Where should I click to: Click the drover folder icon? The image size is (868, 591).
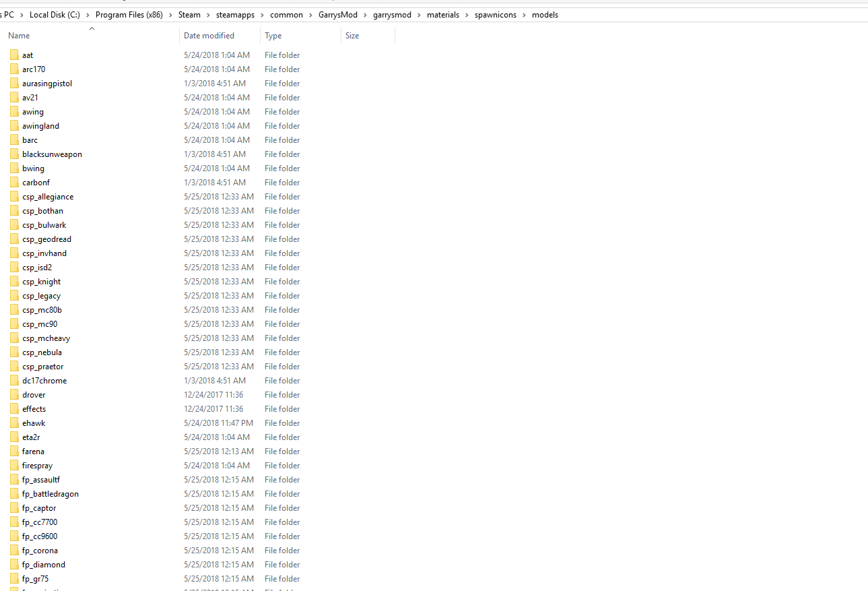pos(15,395)
